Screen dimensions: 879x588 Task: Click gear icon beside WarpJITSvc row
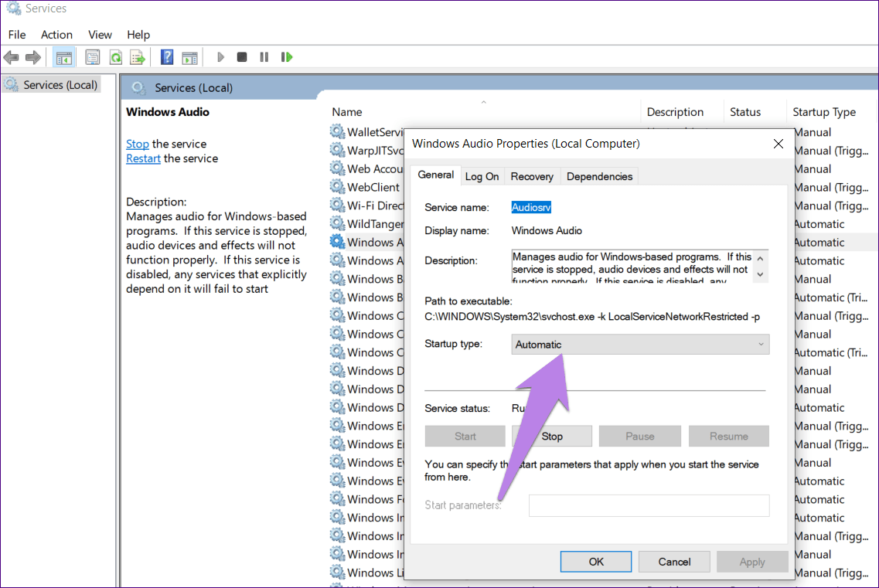point(337,150)
